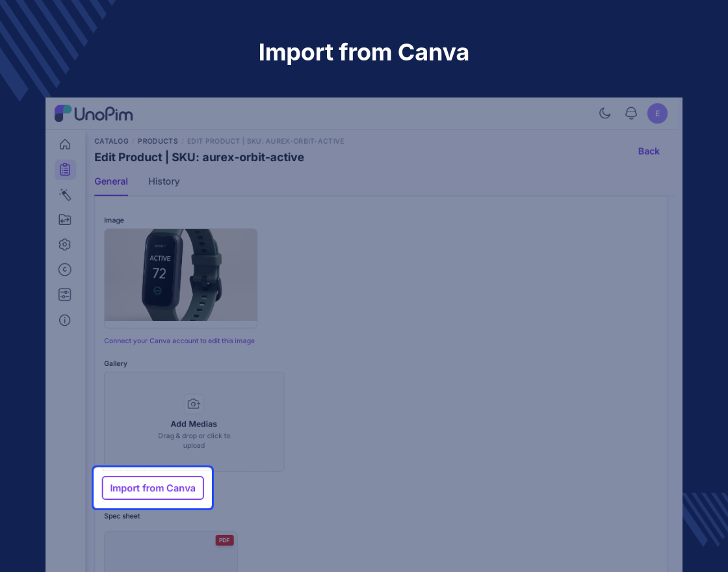Viewport: 728px width, 572px height.
Task: Open the Settings gear icon
Action: coord(65,244)
